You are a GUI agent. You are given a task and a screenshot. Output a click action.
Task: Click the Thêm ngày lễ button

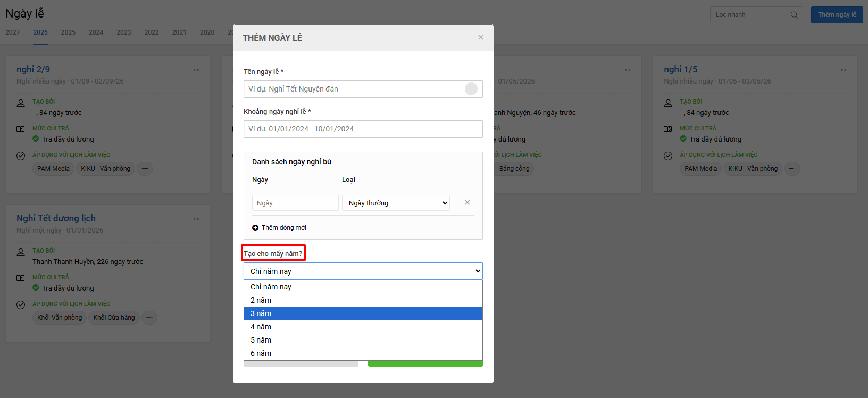pos(837,15)
